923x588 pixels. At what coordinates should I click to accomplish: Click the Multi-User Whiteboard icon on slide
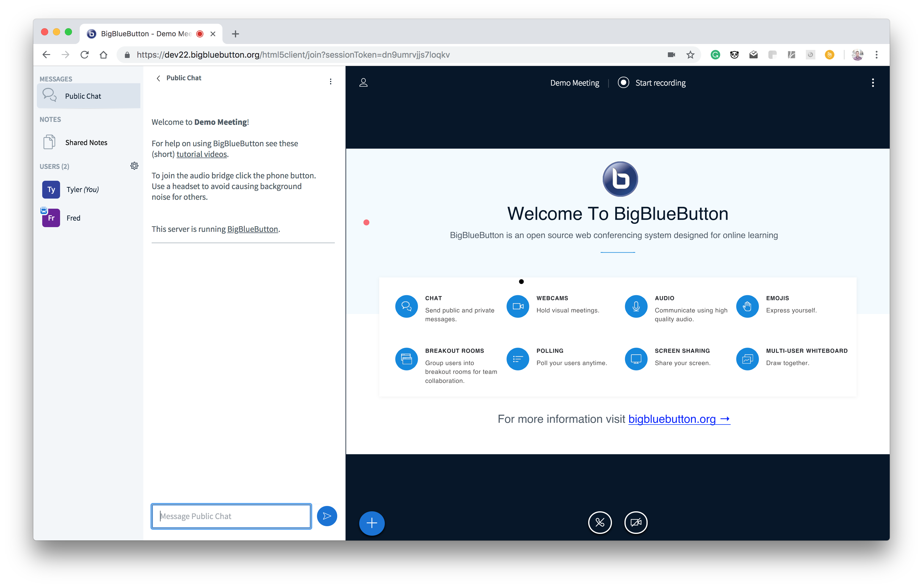(748, 359)
